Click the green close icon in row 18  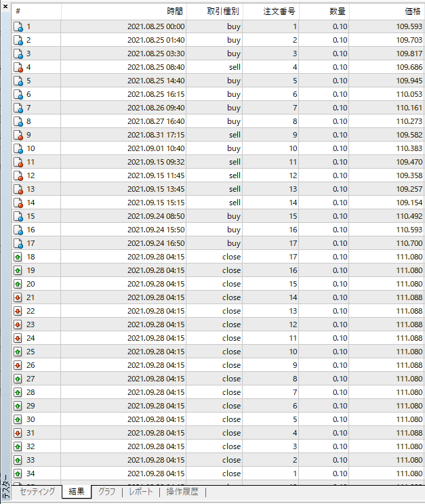pos(18,257)
